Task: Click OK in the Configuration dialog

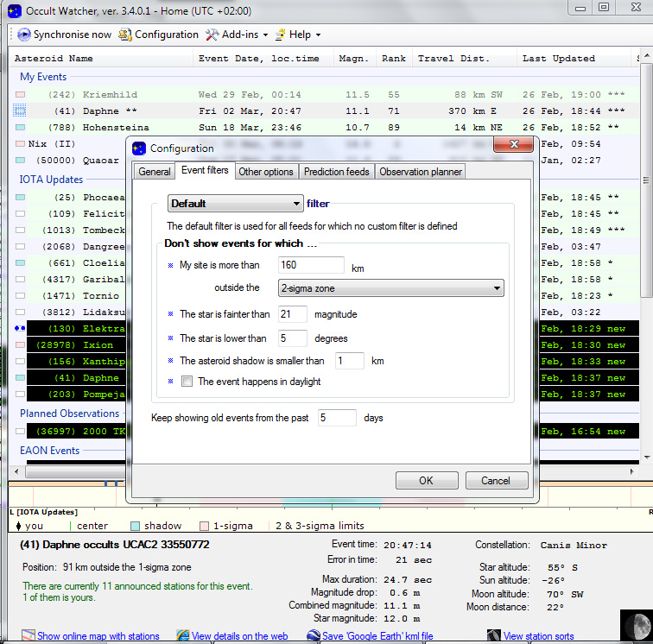Action: pyautogui.click(x=427, y=480)
